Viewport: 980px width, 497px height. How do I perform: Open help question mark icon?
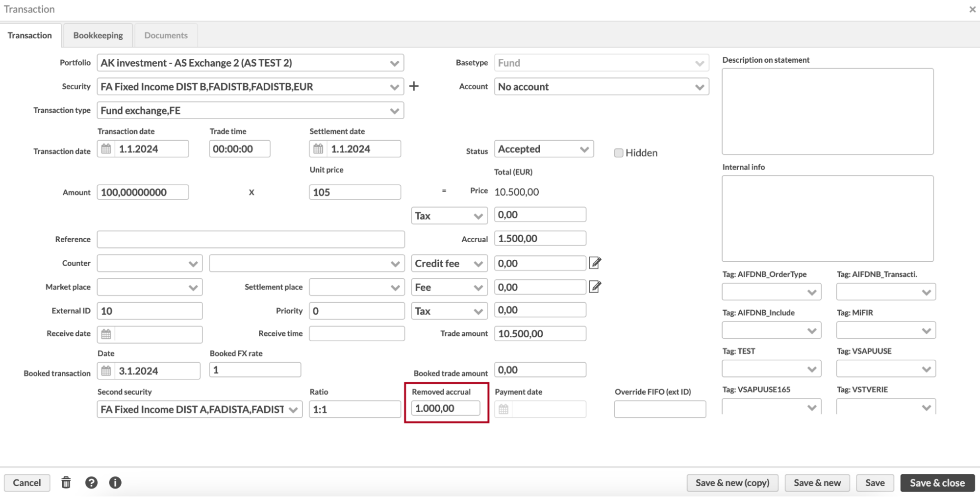(91, 483)
